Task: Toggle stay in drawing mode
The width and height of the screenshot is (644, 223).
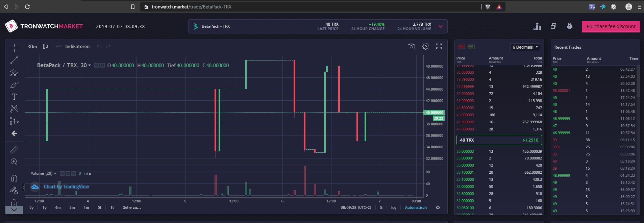Action: click(x=14, y=190)
